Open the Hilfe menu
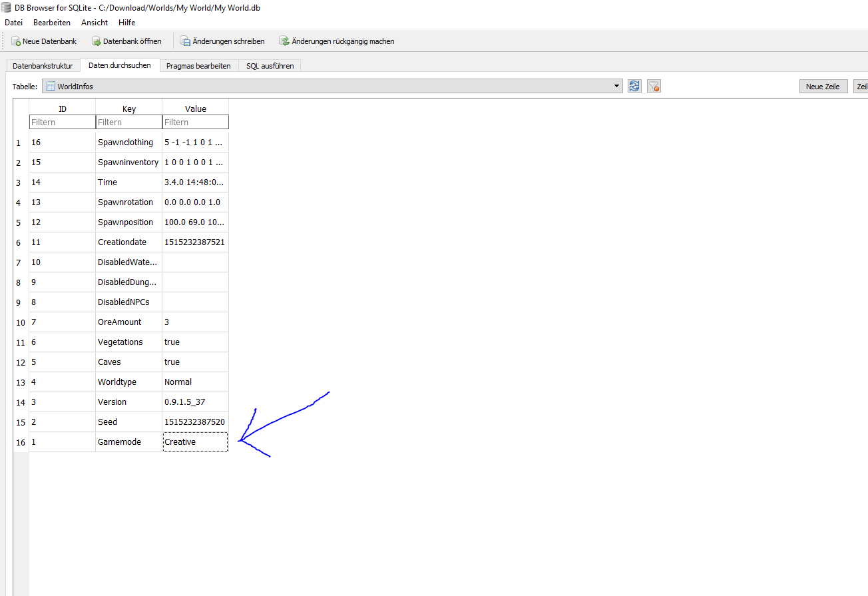 pos(126,23)
